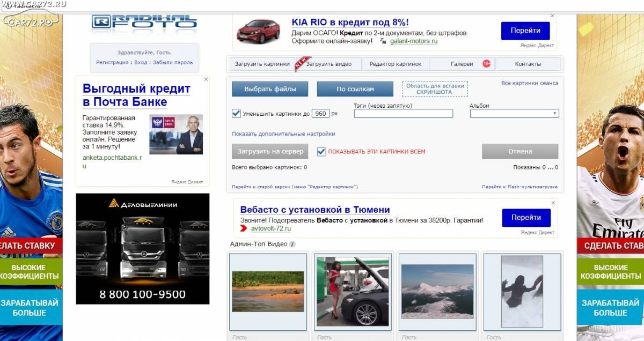Click Перейти button in KIA RIO ad

pos(525,31)
